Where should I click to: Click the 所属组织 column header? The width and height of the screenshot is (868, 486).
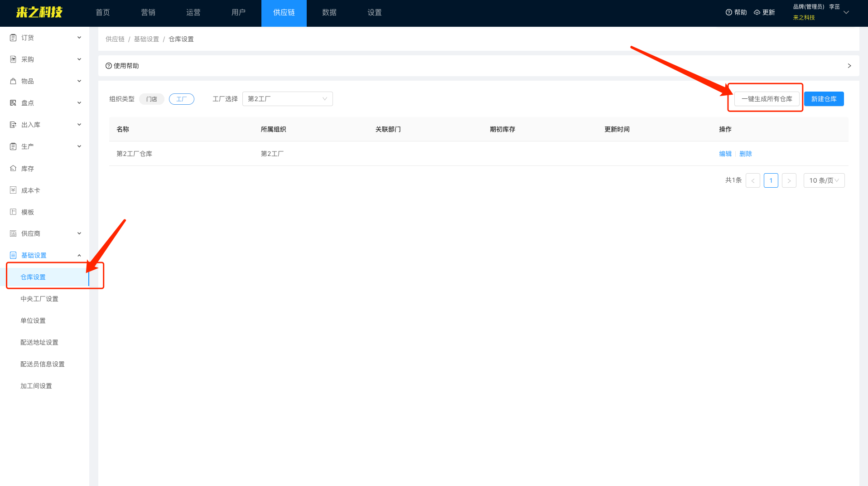273,129
